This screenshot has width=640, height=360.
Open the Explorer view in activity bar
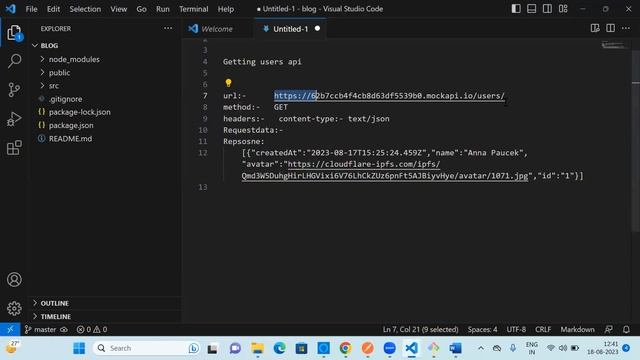14,33
